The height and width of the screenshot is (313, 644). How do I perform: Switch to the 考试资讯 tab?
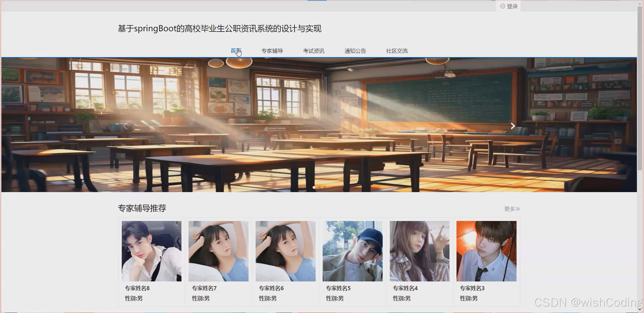pos(314,51)
